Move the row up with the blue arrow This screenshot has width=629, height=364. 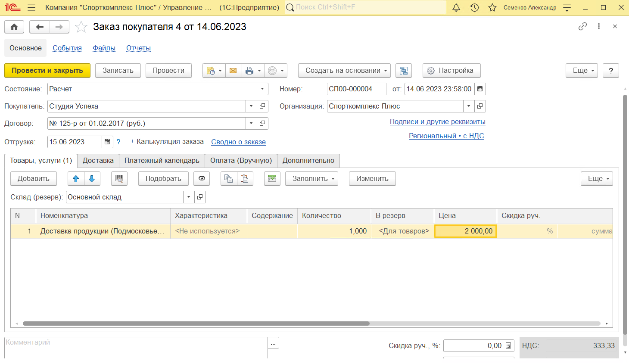point(76,179)
